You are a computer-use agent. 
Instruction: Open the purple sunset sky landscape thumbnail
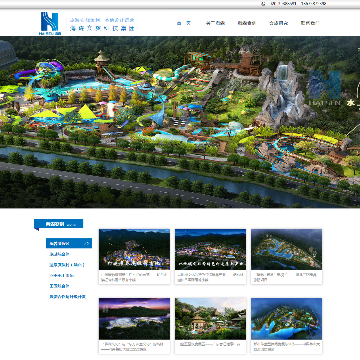tap(134, 319)
